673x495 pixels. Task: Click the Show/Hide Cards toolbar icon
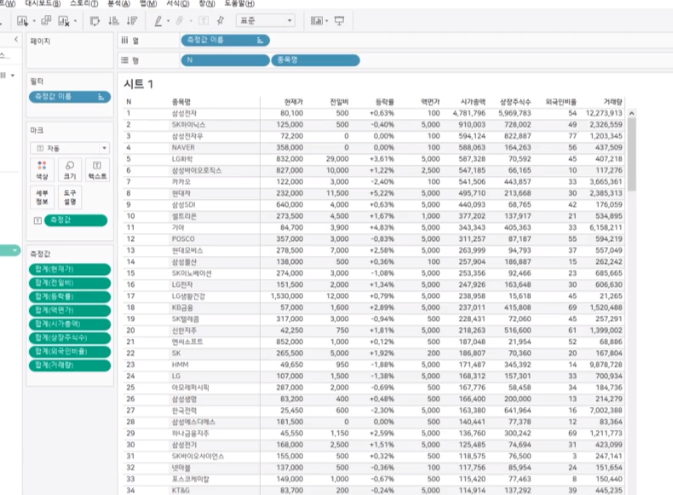pyautogui.click(x=316, y=21)
